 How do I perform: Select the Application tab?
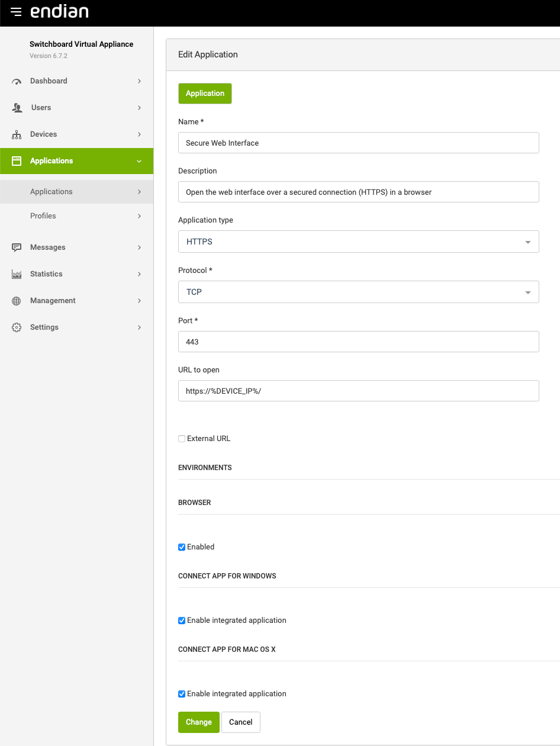tap(205, 94)
